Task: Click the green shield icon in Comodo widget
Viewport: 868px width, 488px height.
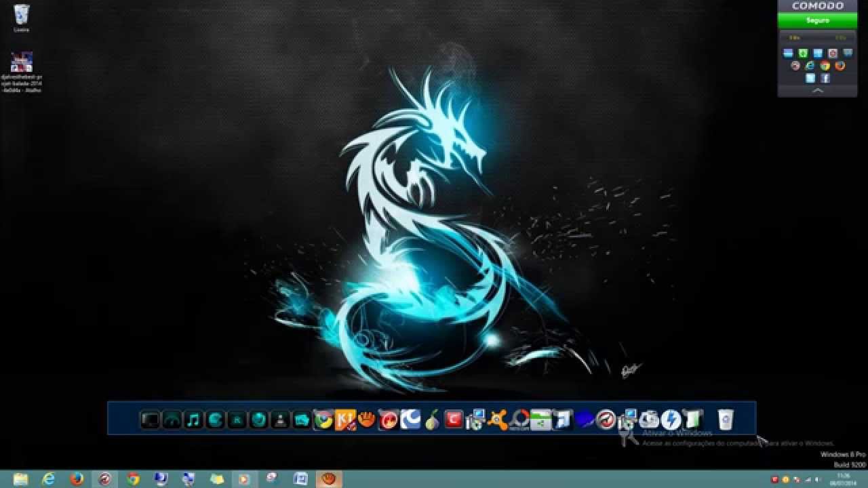Action: pos(803,53)
